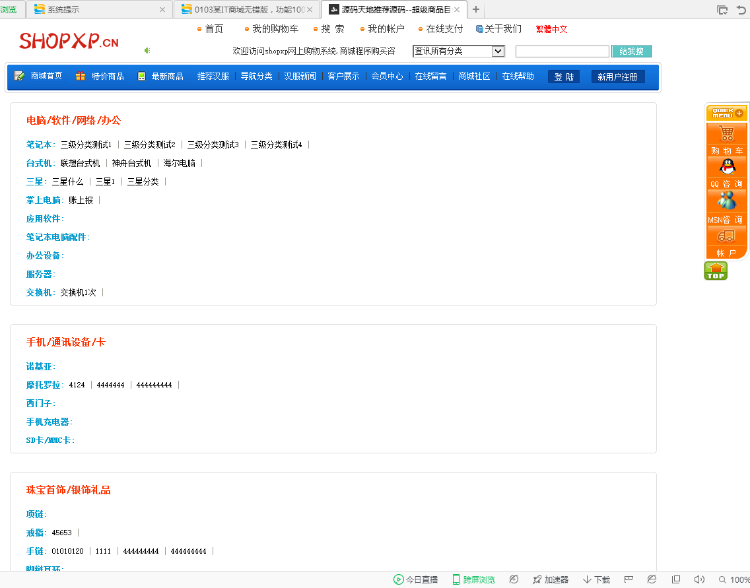
Task: Click the flag-shaped icon in status bar
Action: 629,579
